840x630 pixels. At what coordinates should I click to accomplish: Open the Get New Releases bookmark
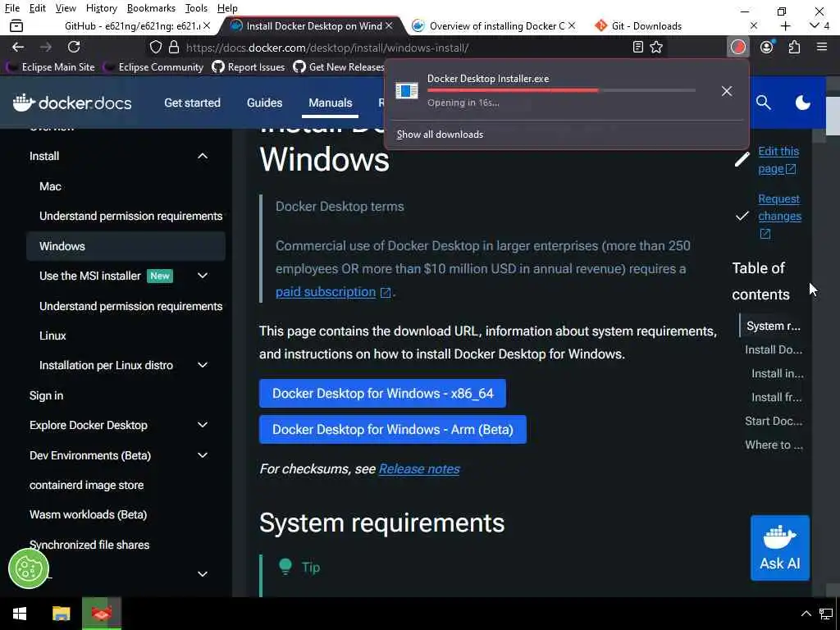pos(339,67)
